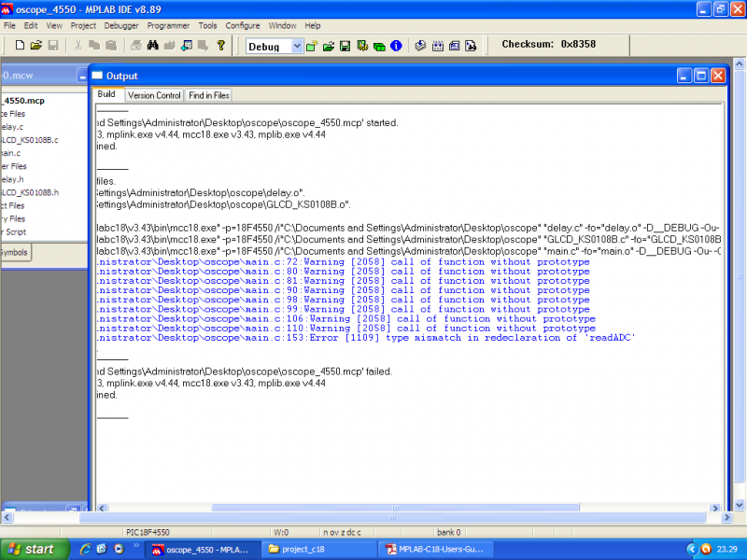
Task: Click the New File toolbar icon
Action: (x=20, y=45)
